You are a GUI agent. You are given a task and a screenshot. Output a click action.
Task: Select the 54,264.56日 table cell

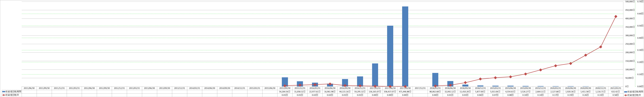(285, 92)
